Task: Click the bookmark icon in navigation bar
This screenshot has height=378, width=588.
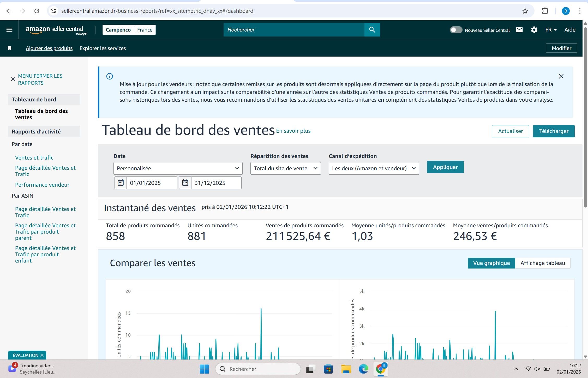Action: click(10, 48)
